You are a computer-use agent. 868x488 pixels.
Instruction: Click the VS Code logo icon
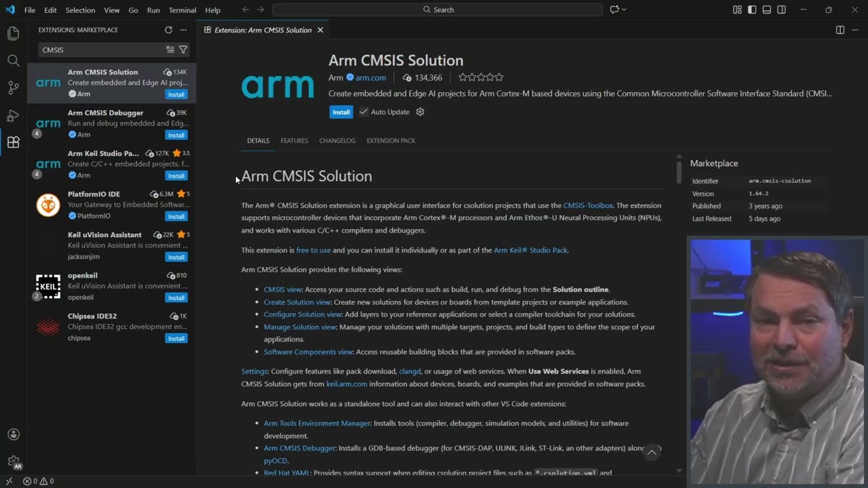pyautogui.click(x=9, y=9)
